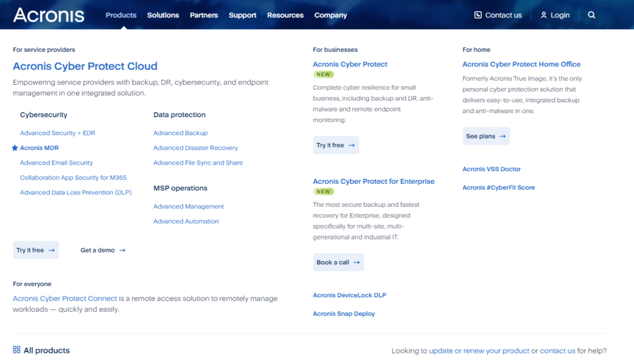Click the For businesses label
634x364 pixels.
pos(335,50)
